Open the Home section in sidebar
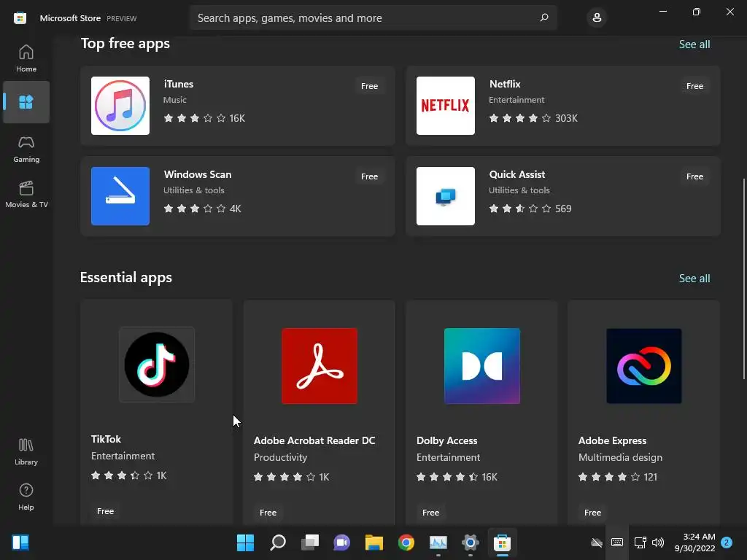This screenshot has width=747, height=560. tap(26, 58)
